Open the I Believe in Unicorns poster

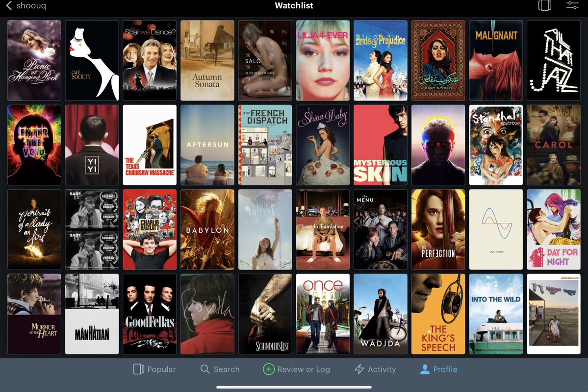pyautogui.click(x=265, y=229)
